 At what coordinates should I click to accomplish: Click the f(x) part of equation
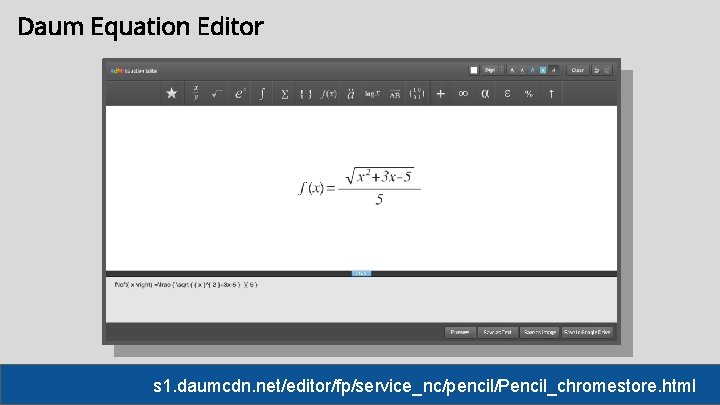tap(311, 188)
